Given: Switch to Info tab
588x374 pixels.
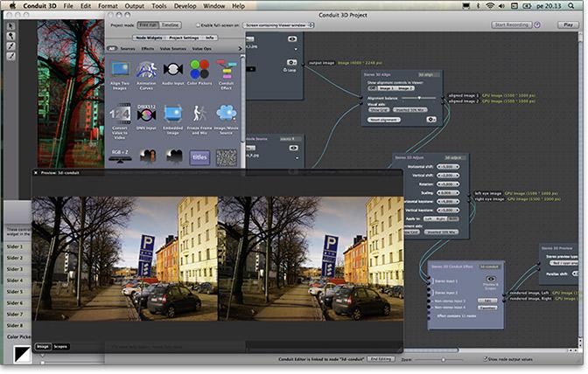Looking at the screenshot, I should pyautogui.click(x=210, y=38).
